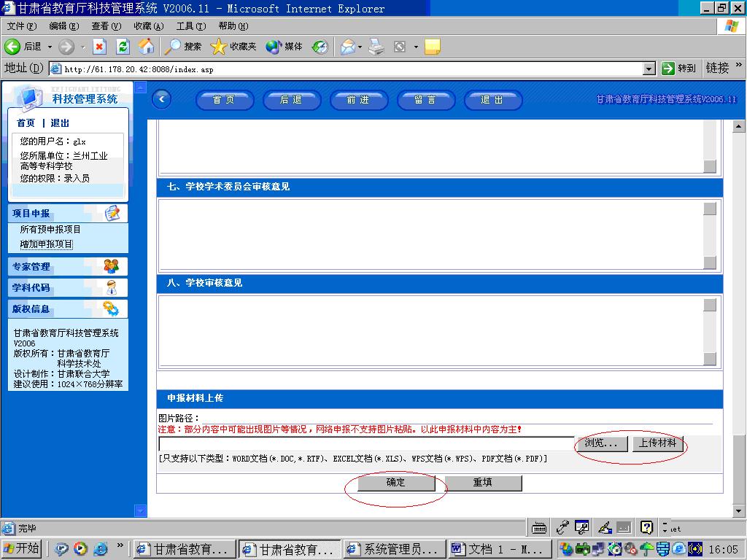The height and width of the screenshot is (560, 747).
Task: Open the 收藏夹 favorites toolbar button
Action: 233,47
